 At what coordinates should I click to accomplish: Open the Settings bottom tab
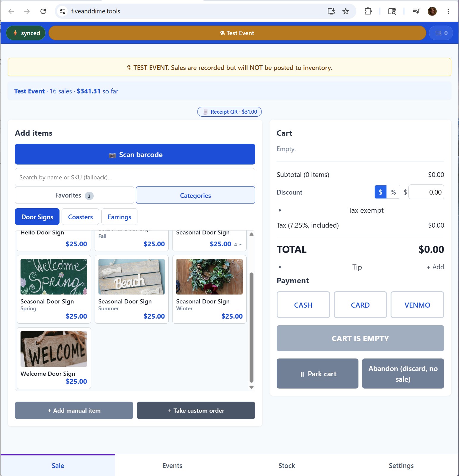[401, 465]
